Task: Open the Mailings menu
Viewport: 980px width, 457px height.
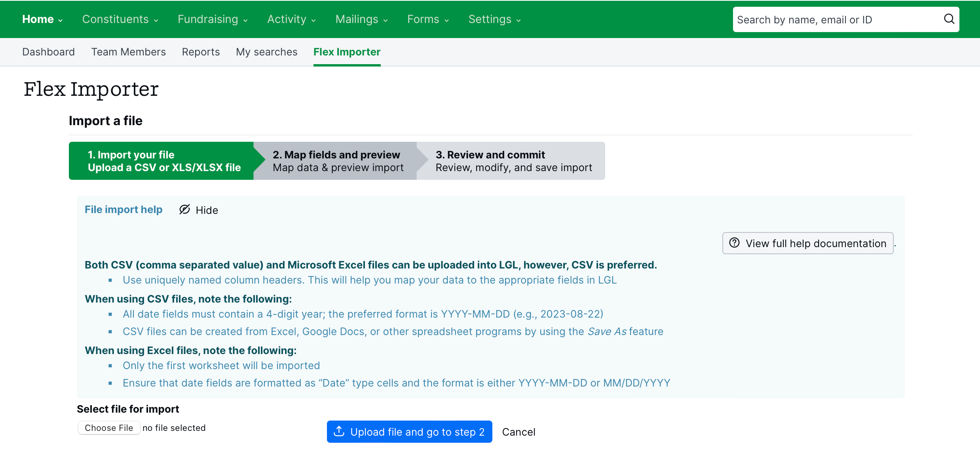Action: point(361,19)
